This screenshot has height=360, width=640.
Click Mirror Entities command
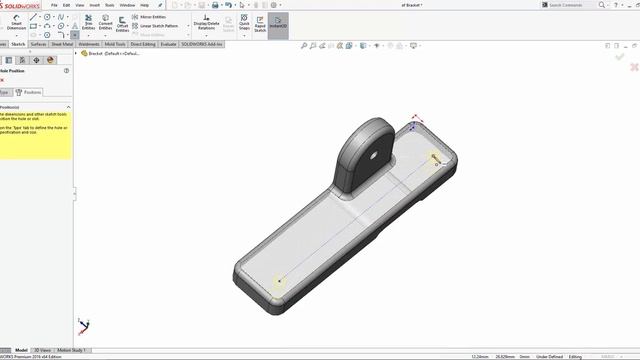tap(149, 17)
